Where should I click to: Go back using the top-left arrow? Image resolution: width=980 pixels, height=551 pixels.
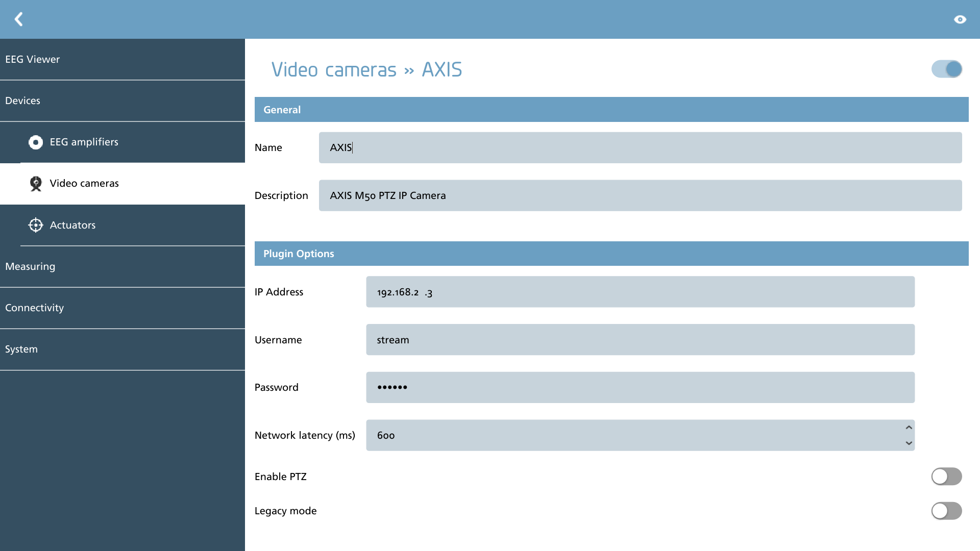pyautogui.click(x=19, y=19)
